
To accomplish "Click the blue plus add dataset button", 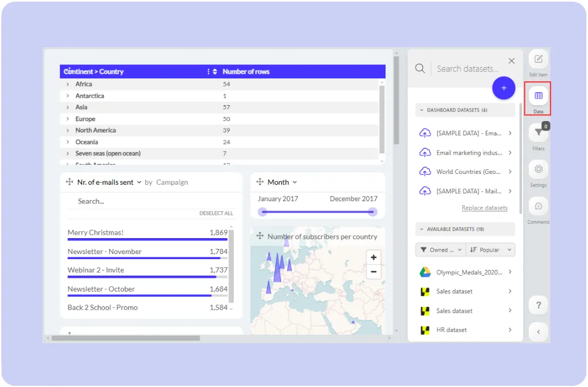I will click(x=504, y=88).
